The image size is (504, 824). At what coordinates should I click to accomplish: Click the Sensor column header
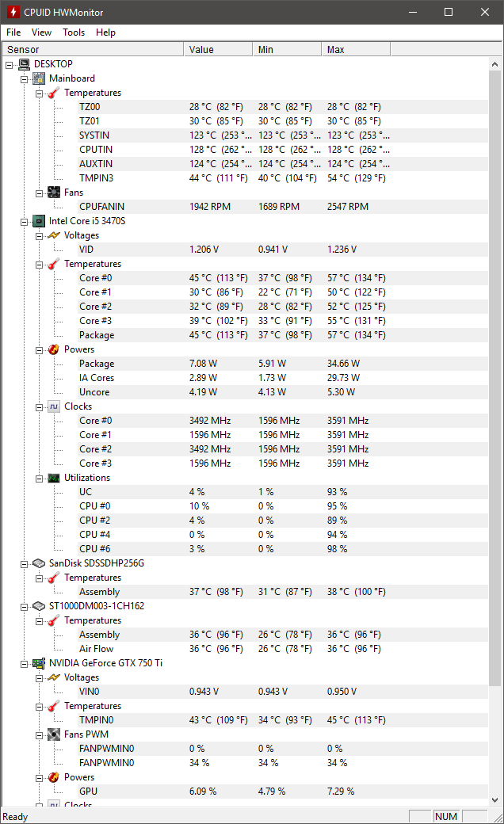pos(92,49)
